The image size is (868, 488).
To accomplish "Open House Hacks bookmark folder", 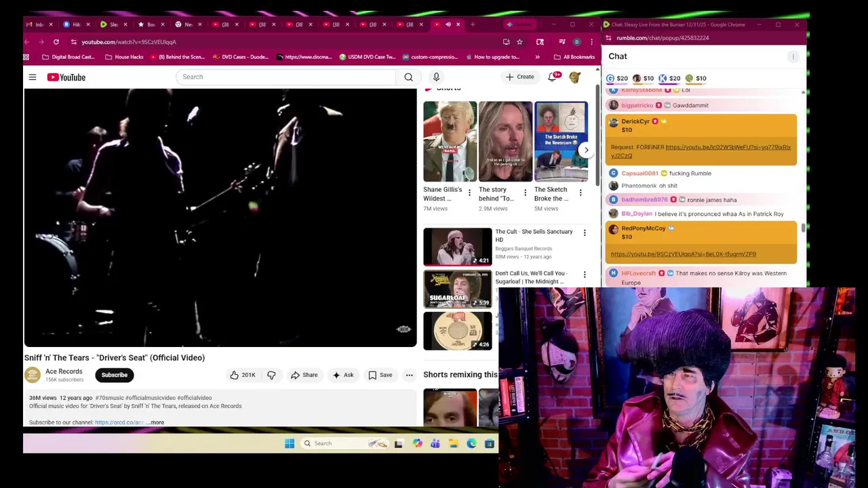I will click(124, 57).
